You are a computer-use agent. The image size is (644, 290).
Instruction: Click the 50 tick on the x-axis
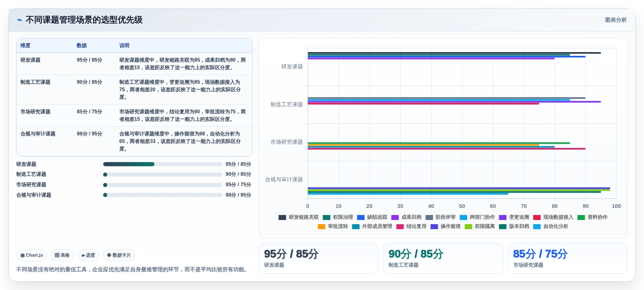point(462,206)
